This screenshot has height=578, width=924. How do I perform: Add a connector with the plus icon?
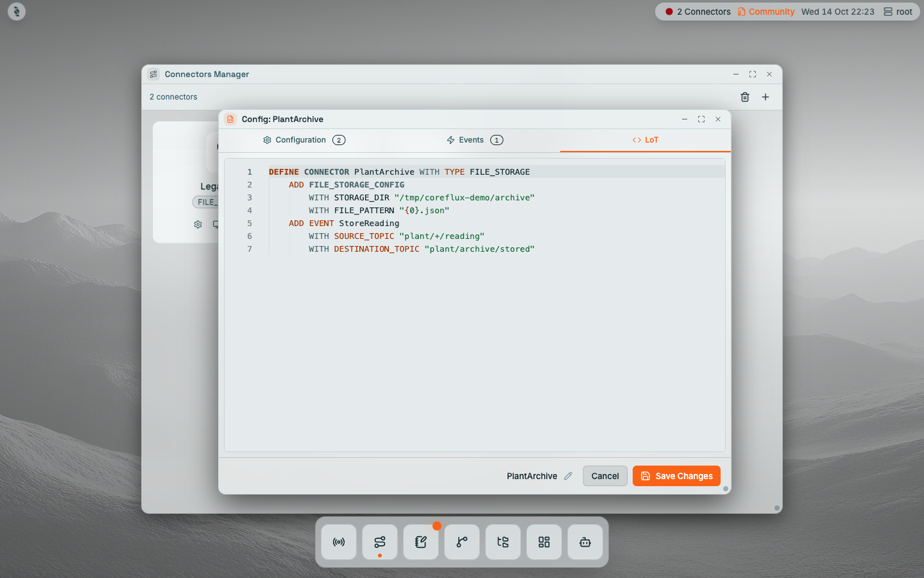coord(766,97)
